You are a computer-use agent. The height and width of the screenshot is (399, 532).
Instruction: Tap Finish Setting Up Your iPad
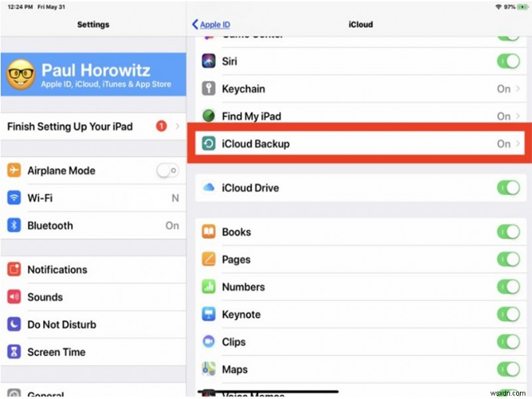(x=93, y=126)
